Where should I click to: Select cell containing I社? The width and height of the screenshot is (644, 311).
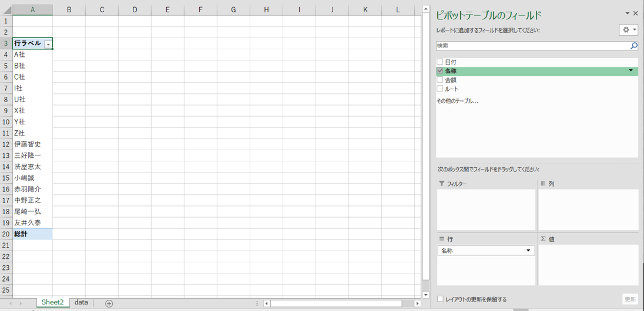(x=32, y=88)
